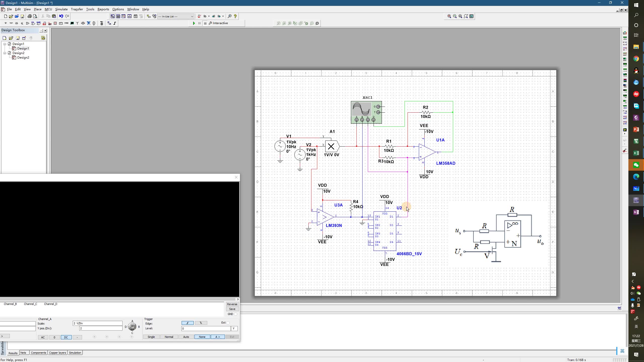
Task: Place Bus toolbar icon
Action: point(115,23)
